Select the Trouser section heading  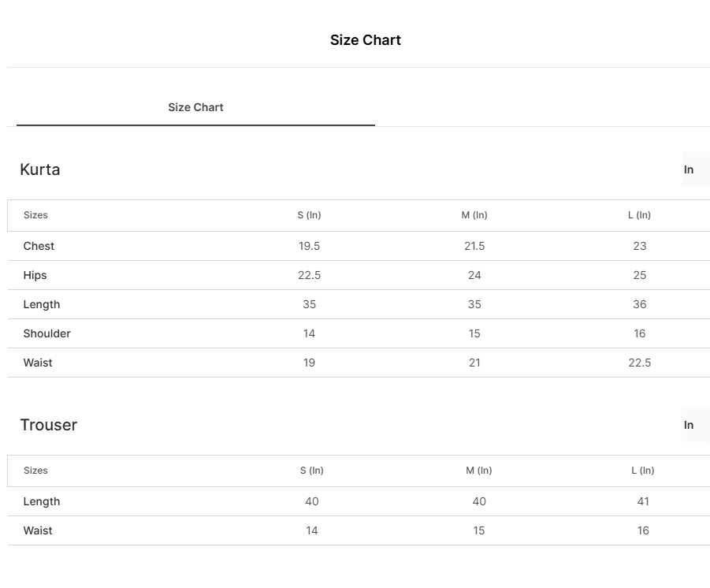(49, 425)
